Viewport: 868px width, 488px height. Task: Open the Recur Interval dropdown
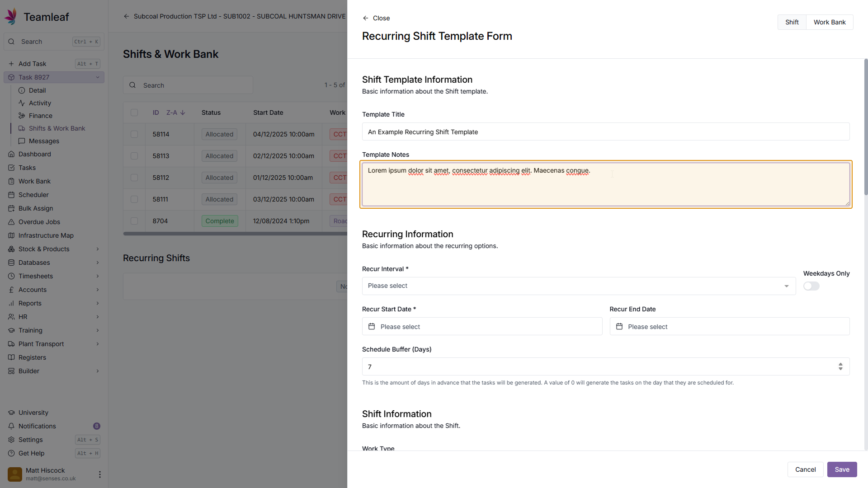[x=579, y=286]
